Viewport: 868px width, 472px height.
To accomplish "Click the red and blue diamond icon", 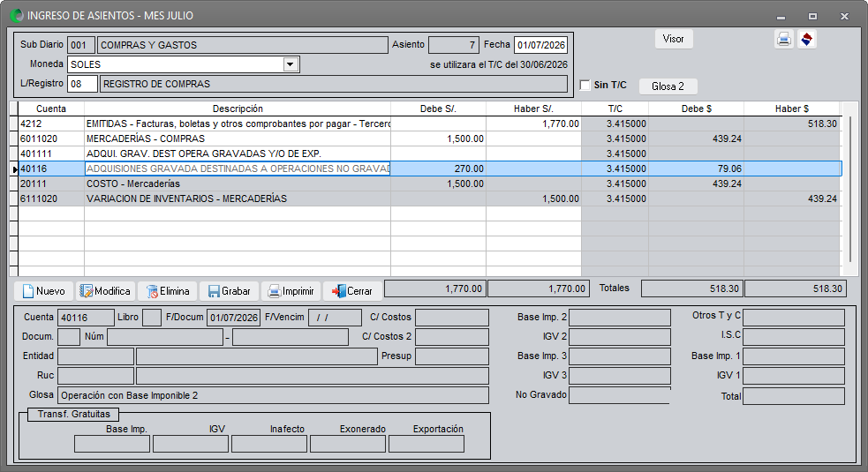I will click(x=807, y=40).
